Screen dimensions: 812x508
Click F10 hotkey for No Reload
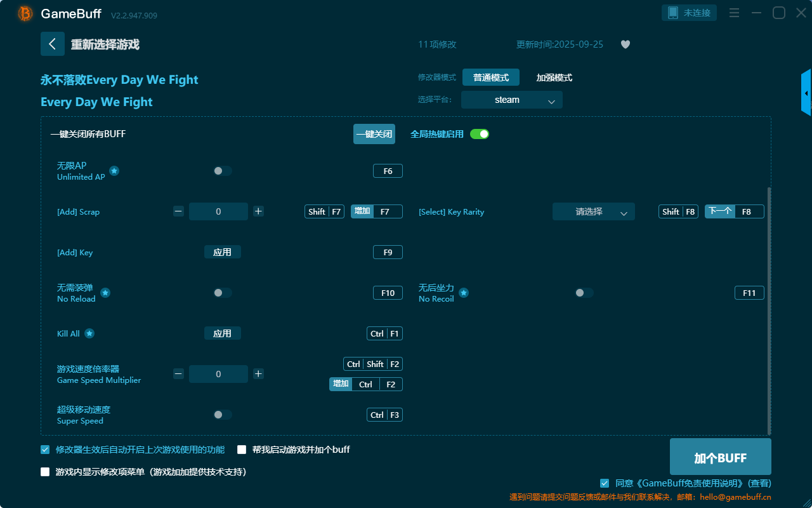coord(388,293)
